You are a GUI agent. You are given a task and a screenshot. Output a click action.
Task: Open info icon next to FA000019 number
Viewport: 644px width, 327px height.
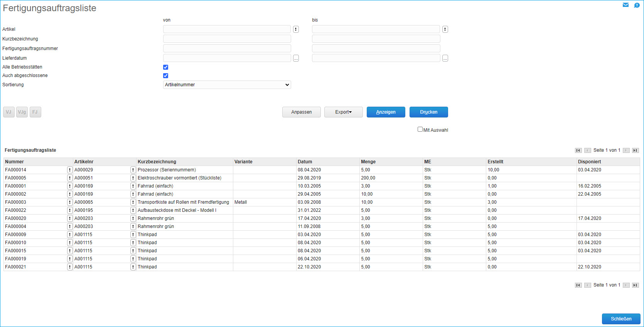[70, 259]
